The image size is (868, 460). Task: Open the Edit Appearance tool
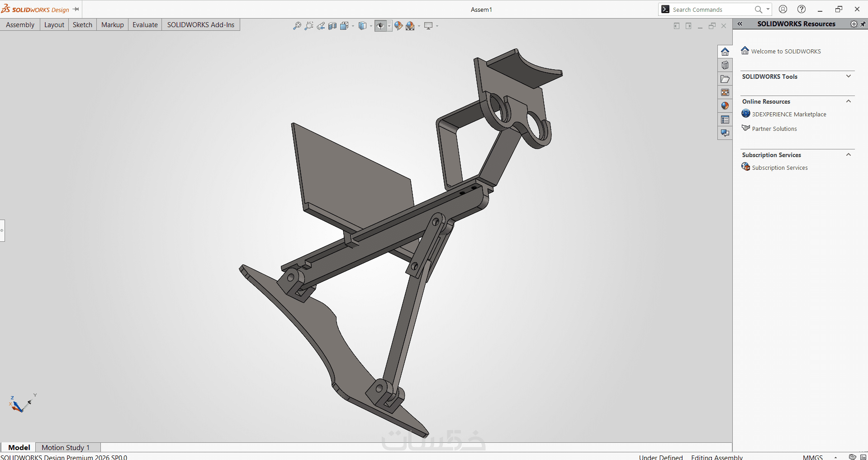(x=398, y=26)
